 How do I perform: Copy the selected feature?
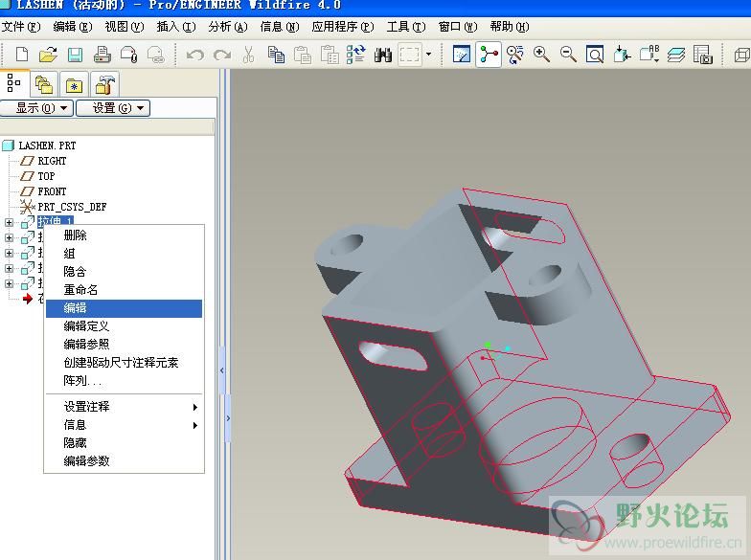[x=276, y=55]
